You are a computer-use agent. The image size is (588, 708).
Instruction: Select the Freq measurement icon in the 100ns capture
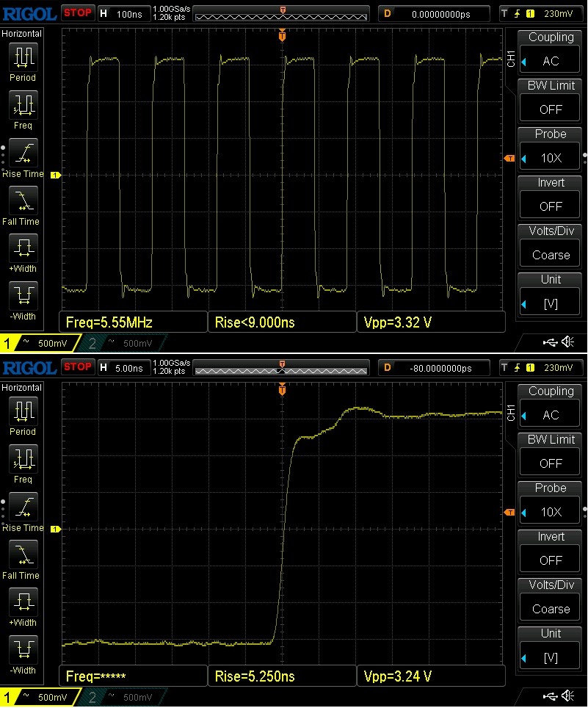pos(23,105)
